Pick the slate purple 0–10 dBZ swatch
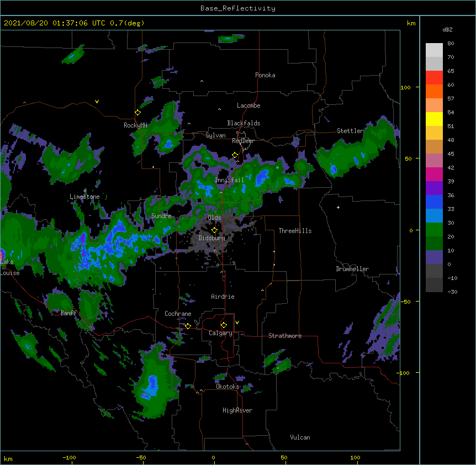This screenshot has width=476, height=465. click(434, 257)
